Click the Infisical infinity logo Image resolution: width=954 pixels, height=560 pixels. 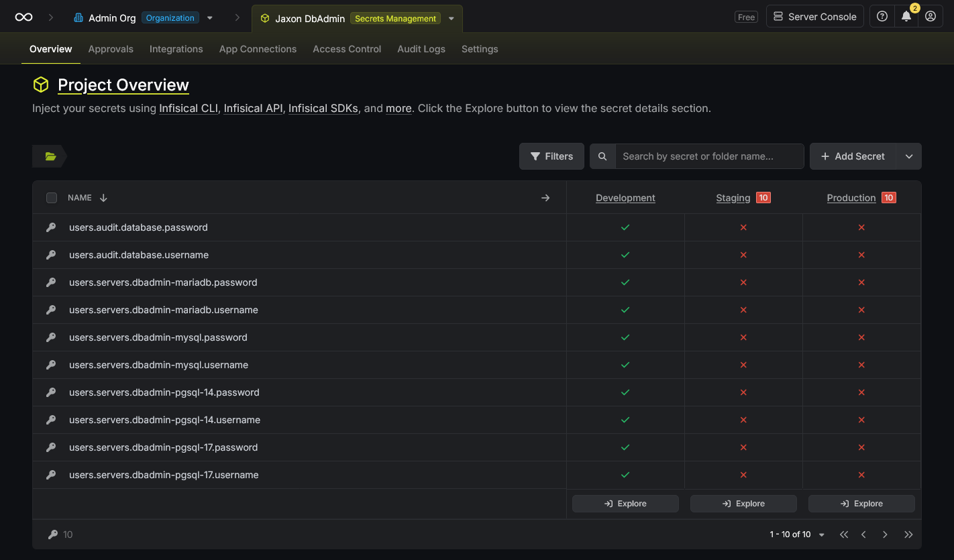tap(23, 17)
